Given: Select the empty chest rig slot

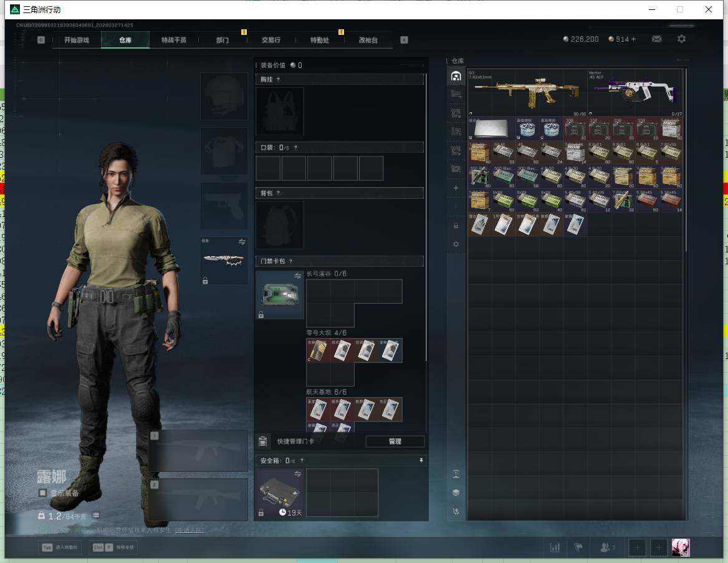Looking at the screenshot, I should click(x=280, y=112).
